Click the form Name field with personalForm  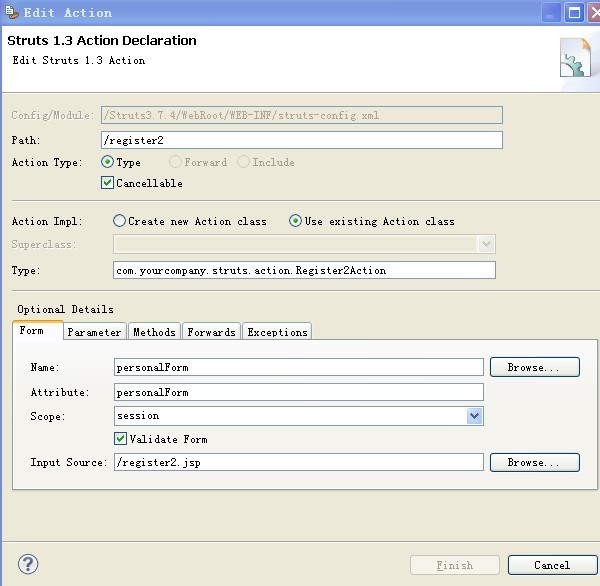299,367
